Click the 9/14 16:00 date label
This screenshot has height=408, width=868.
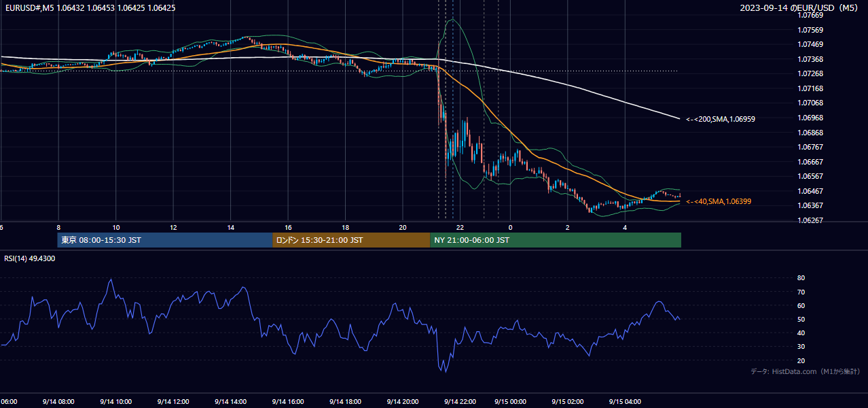287,401
